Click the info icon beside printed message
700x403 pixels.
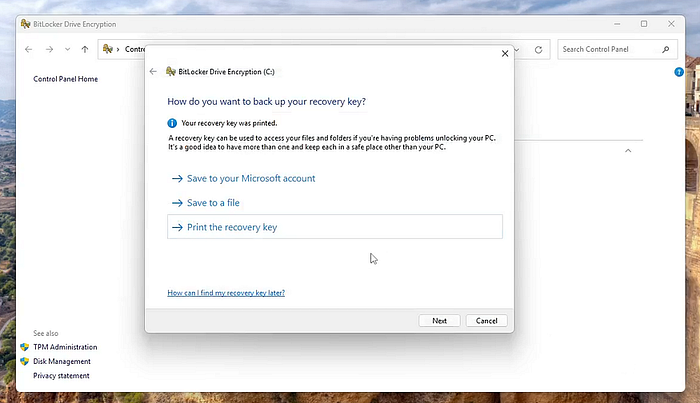tap(172, 123)
